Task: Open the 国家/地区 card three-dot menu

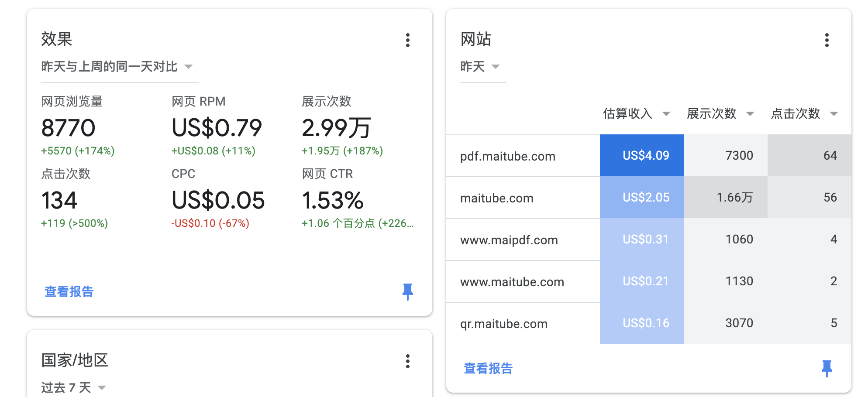Action: coord(408,361)
